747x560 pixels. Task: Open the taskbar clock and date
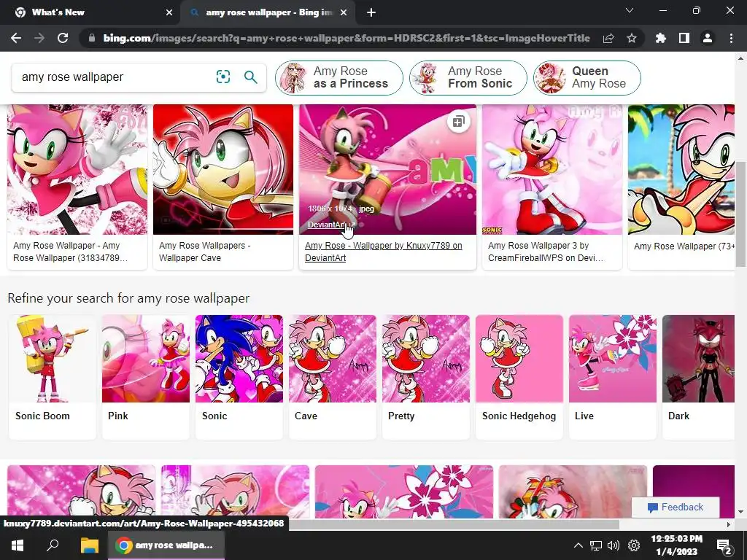676,545
